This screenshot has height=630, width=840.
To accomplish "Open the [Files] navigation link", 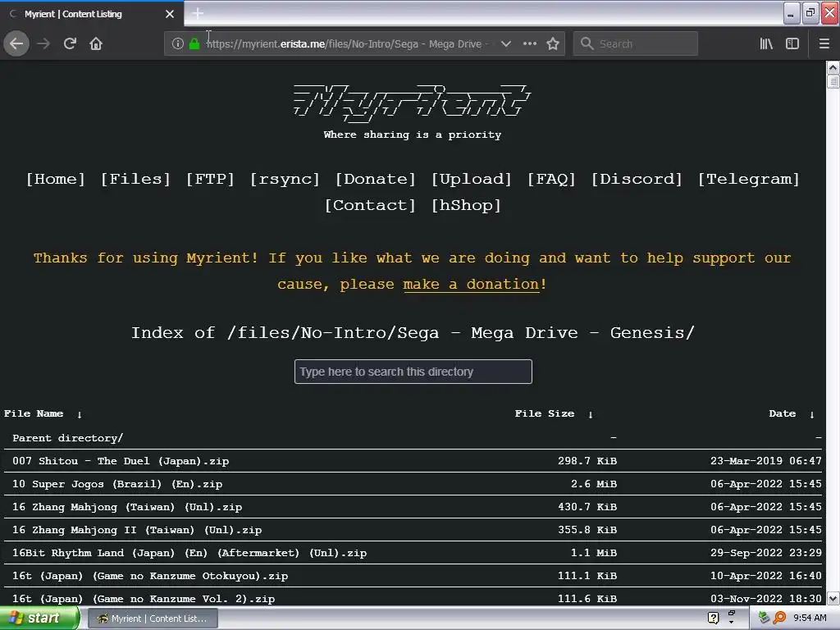I will click(x=135, y=179).
